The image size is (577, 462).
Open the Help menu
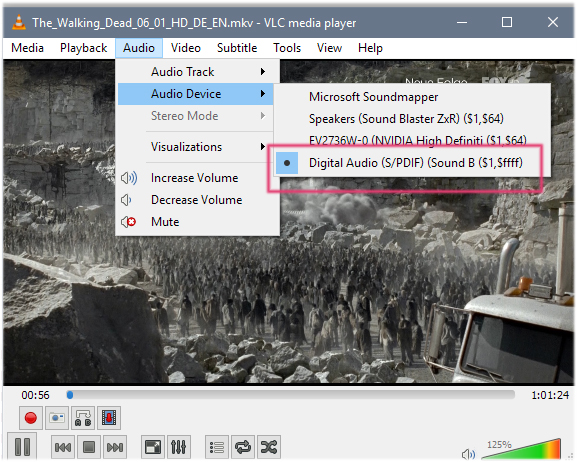pos(370,48)
